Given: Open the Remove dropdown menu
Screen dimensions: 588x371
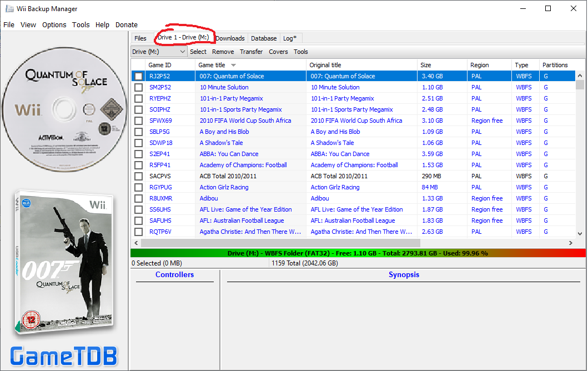Looking at the screenshot, I should (223, 52).
